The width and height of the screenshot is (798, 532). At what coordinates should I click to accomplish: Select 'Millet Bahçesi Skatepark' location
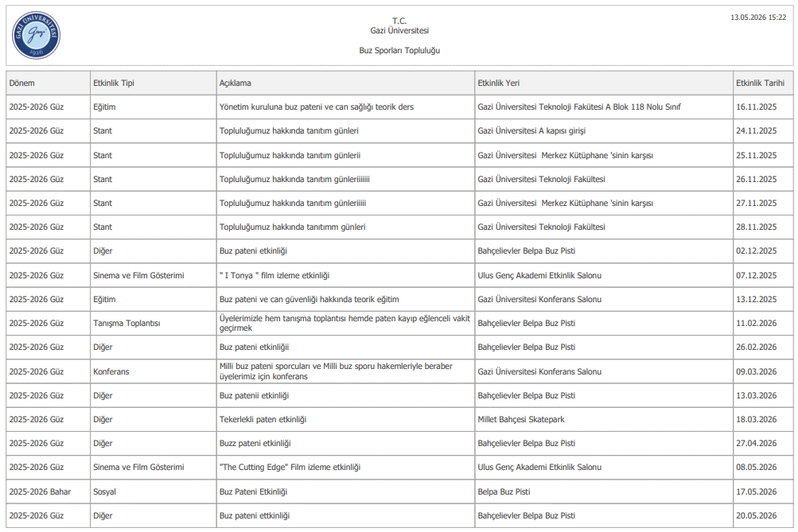pyautogui.click(x=604, y=419)
